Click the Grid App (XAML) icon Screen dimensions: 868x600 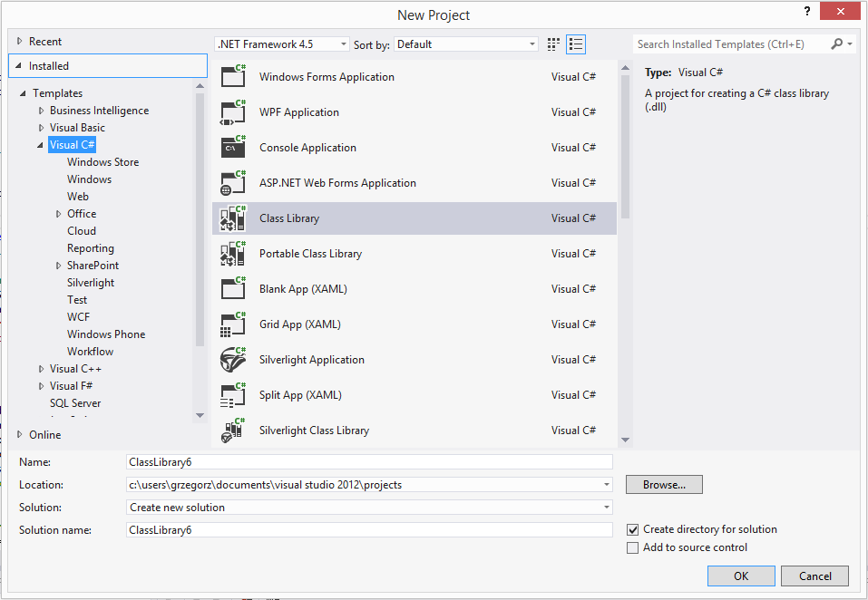(x=233, y=324)
